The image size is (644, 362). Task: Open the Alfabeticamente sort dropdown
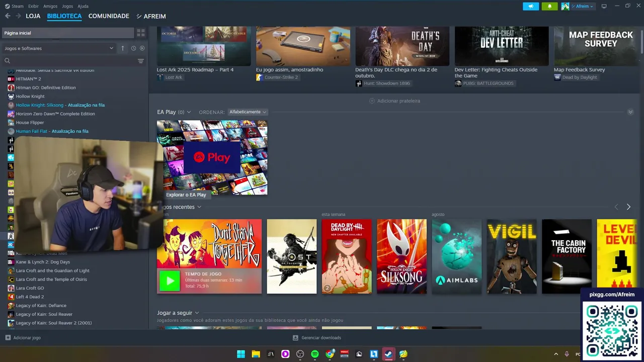[x=248, y=112]
